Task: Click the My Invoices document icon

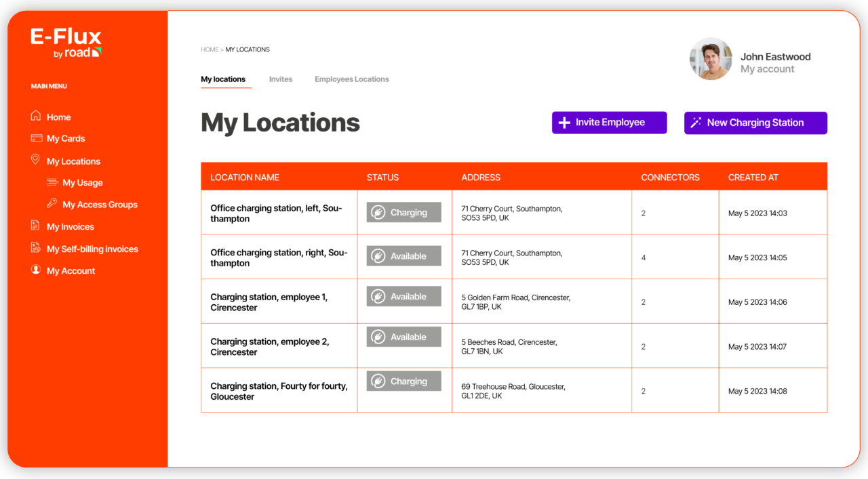Action: click(36, 226)
